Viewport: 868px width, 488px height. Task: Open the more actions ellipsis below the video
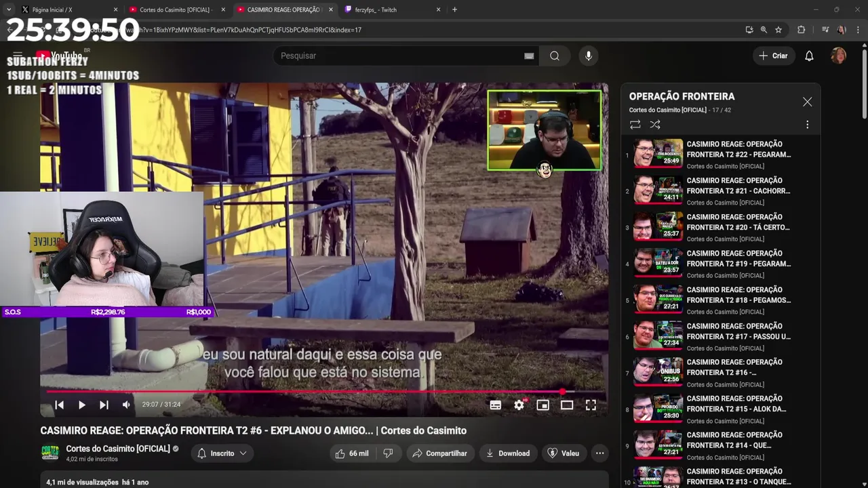pos(599,453)
